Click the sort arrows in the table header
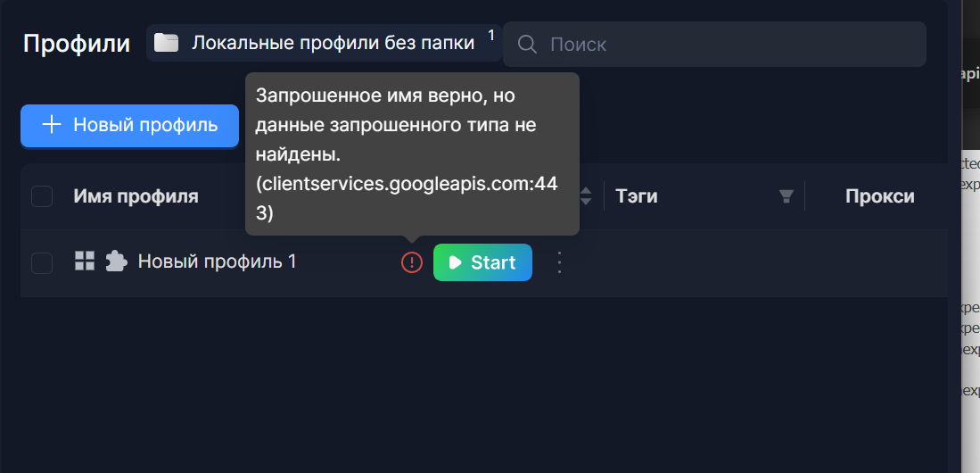This screenshot has height=473, width=980. (586, 196)
